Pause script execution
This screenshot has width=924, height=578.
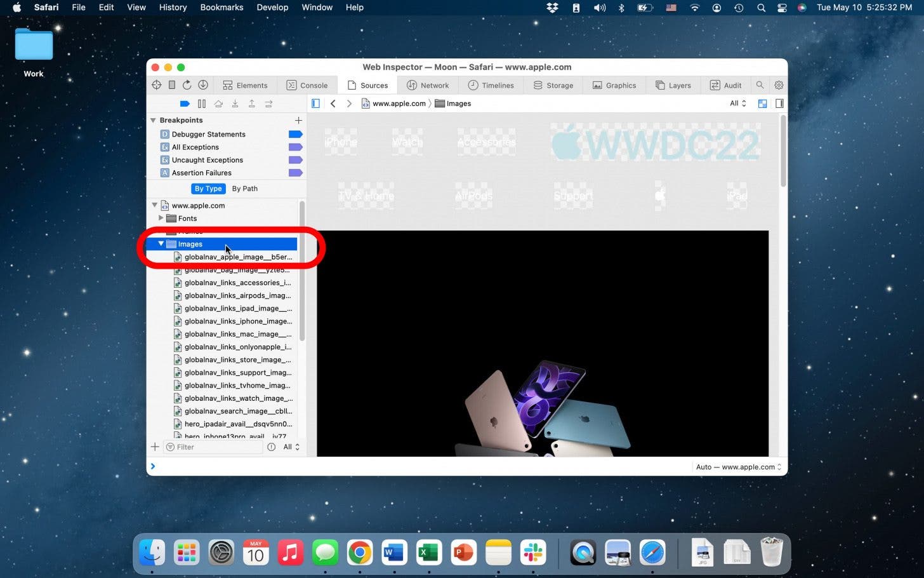[x=202, y=104]
